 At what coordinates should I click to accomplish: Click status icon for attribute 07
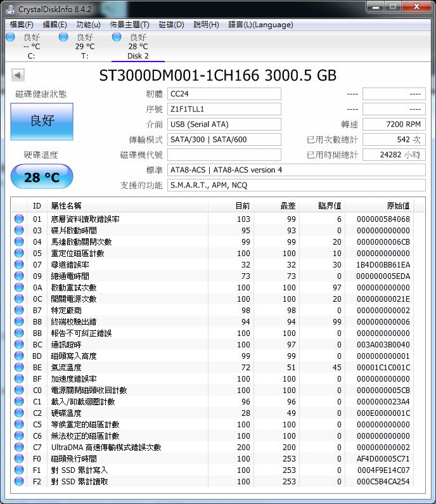click(x=19, y=264)
